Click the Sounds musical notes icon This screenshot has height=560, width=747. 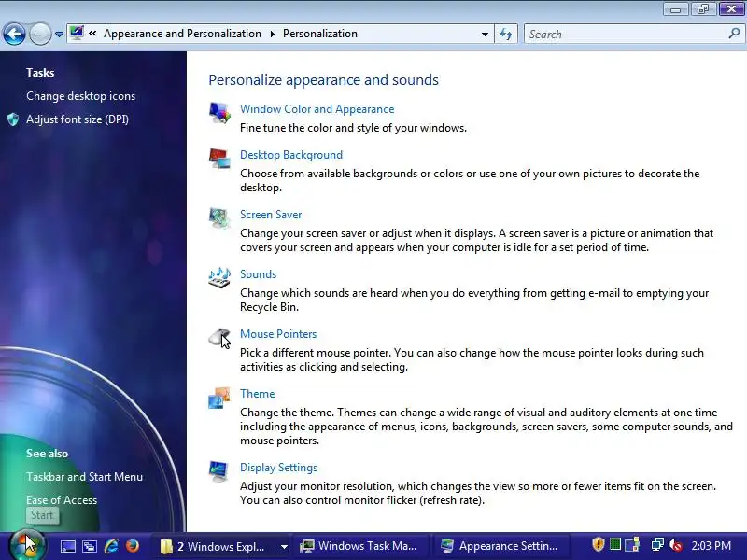[x=219, y=278]
